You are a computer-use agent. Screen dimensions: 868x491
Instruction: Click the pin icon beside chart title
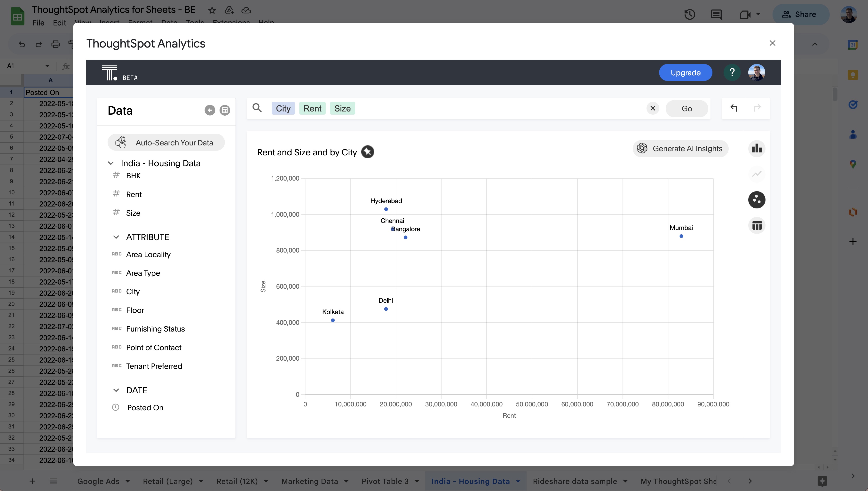click(x=368, y=152)
